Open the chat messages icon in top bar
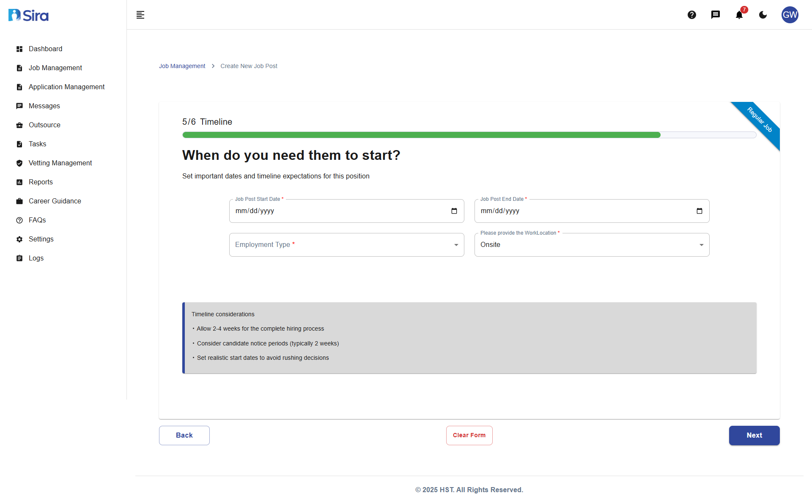 (716, 15)
